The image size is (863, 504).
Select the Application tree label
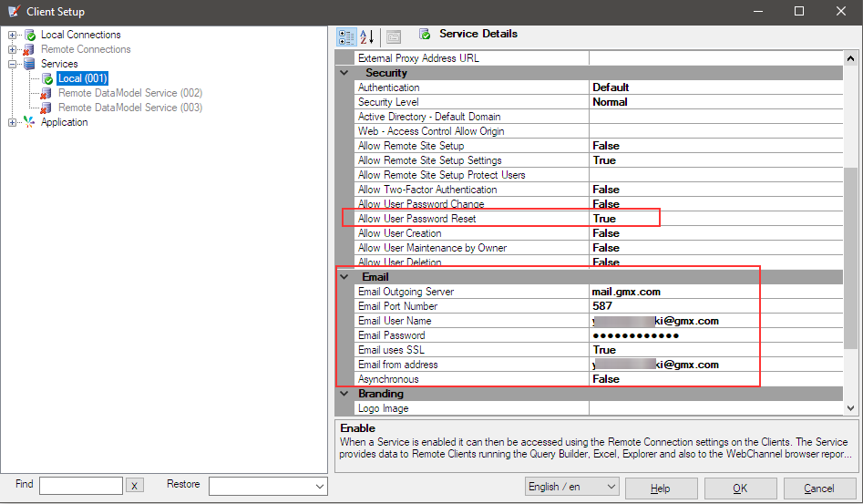pos(65,122)
